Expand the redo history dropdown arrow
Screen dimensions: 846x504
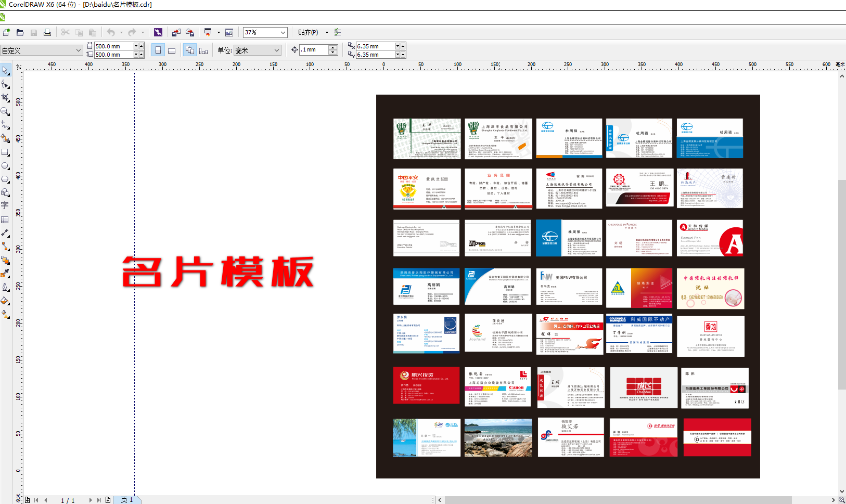click(x=143, y=32)
